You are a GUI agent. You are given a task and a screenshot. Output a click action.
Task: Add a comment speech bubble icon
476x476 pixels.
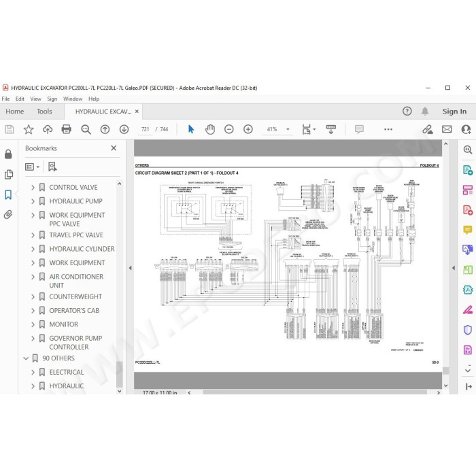tap(359, 129)
